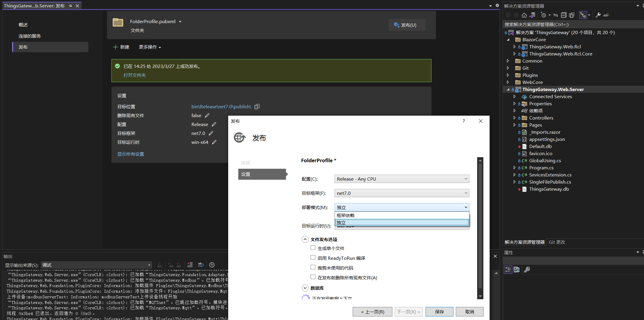Viewport: 644px width, 320px height.
Task: Clear all output with the red X icon
Action: pos(190,265)
